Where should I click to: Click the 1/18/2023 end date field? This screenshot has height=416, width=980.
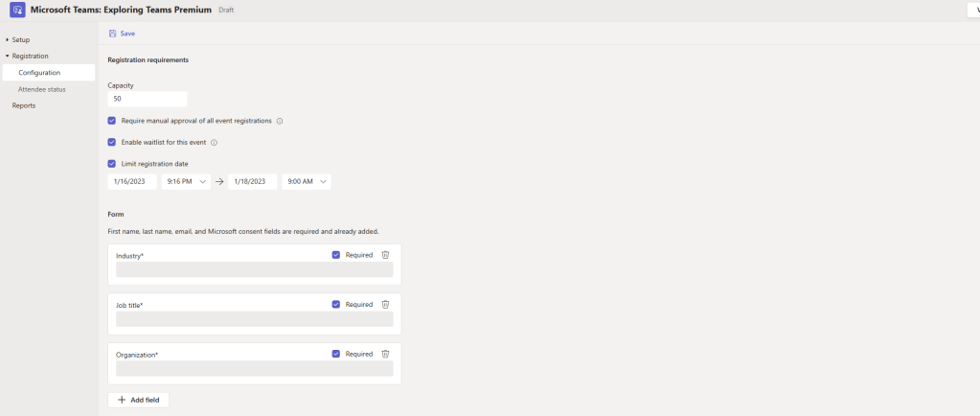(252, 182)
